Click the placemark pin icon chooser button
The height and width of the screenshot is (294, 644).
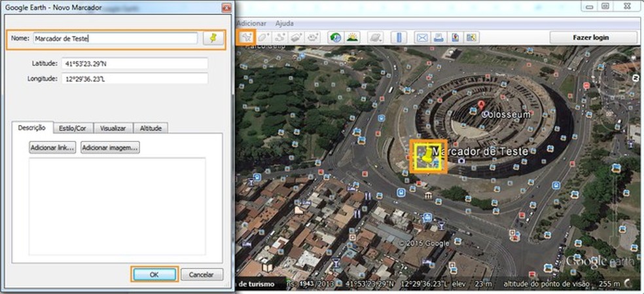[x=213, y=38]
